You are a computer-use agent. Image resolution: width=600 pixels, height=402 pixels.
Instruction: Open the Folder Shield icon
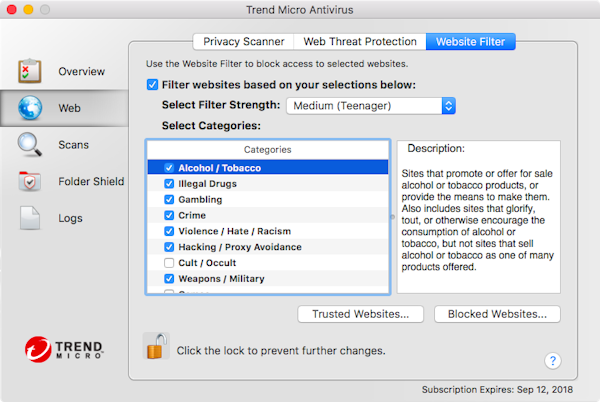coord(29,181)
